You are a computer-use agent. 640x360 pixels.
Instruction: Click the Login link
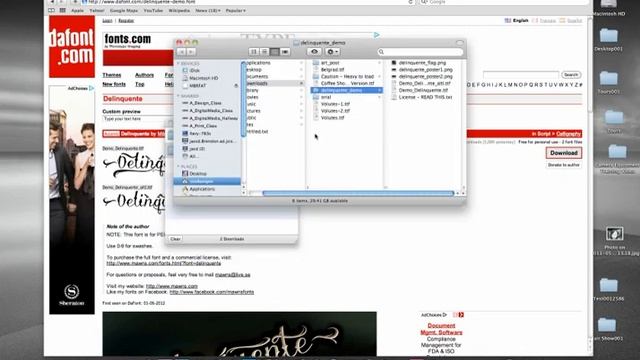(107, 20)
